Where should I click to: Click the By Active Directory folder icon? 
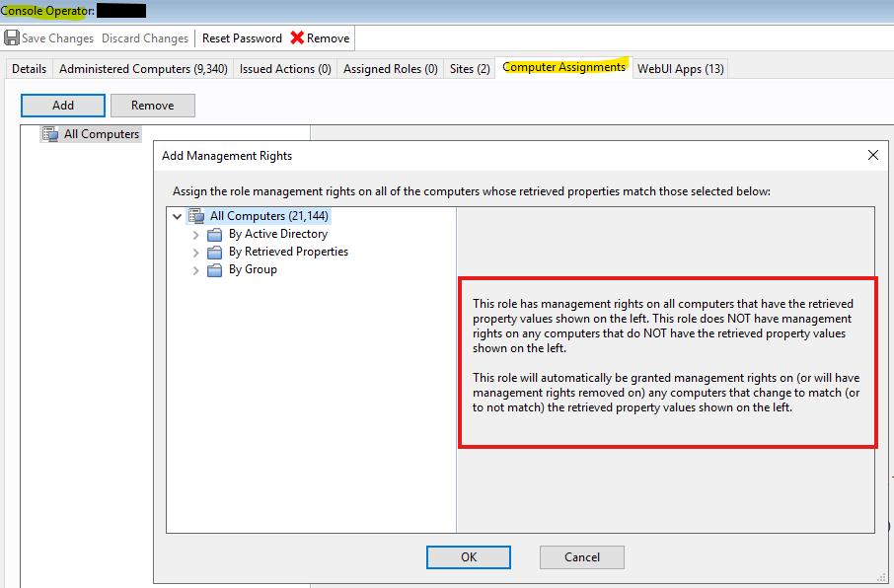[x=215, y=234]
